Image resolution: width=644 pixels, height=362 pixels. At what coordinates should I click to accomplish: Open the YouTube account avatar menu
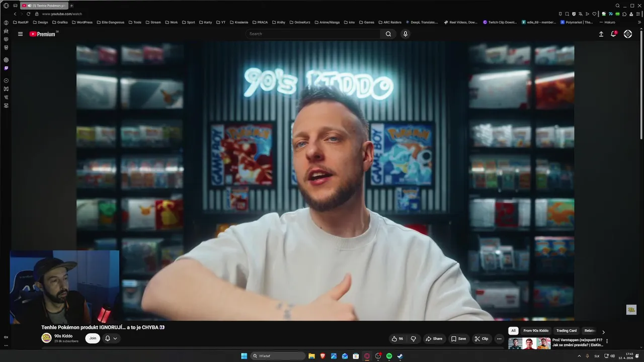coord(628,34)
